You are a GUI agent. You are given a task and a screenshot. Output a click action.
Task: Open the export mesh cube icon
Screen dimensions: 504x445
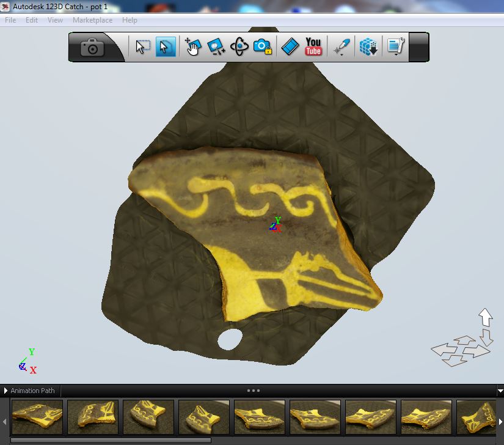point(368,47)
